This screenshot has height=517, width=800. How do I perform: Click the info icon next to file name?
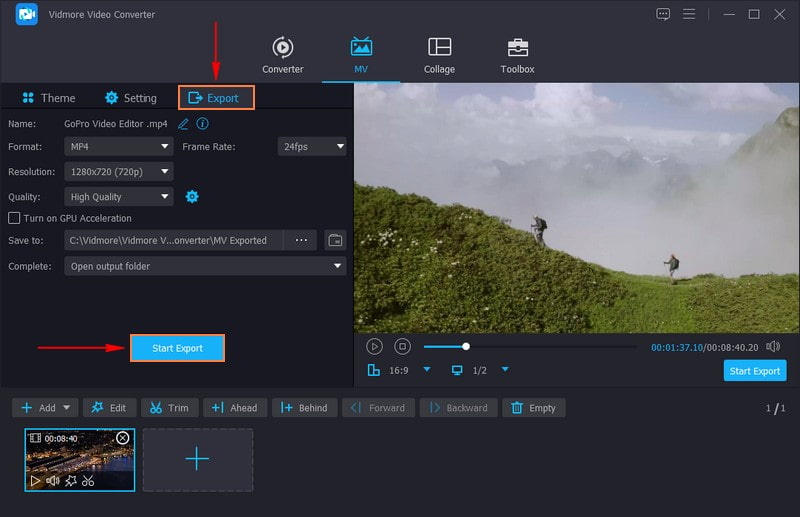[203, 124]
